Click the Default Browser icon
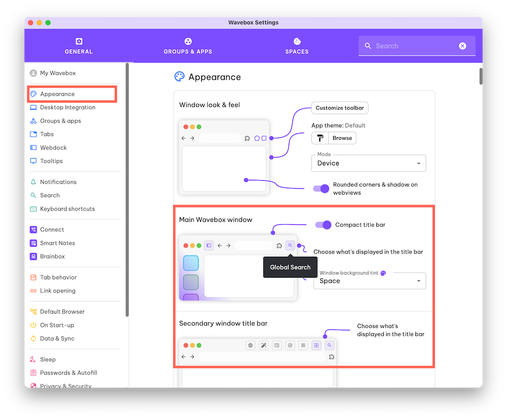The height and width of the screenshot is (420, 507). (x=33, y=312)
